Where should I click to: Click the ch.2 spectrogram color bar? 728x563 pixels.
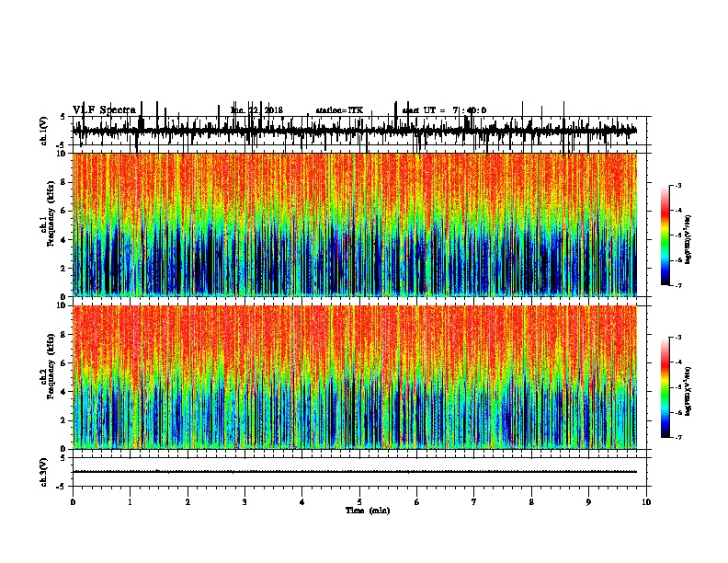pos(665,387)
